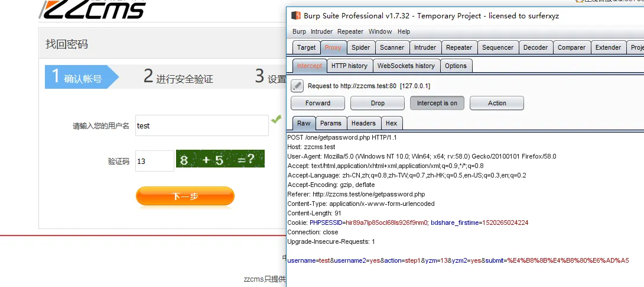Select the Params view tab
Screen dimensions: 644x287
point(331,123)
